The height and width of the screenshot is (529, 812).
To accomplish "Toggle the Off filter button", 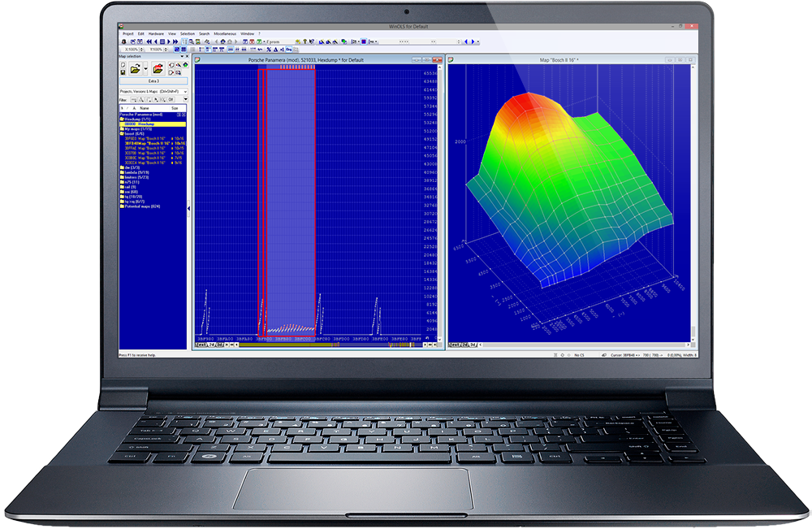I will (171, 100).
